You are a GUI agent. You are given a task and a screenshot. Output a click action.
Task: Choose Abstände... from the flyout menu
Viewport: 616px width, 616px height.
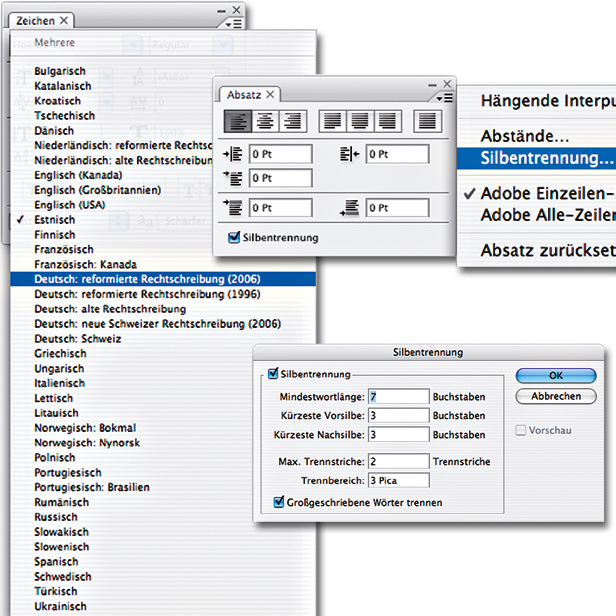(537, 136)
